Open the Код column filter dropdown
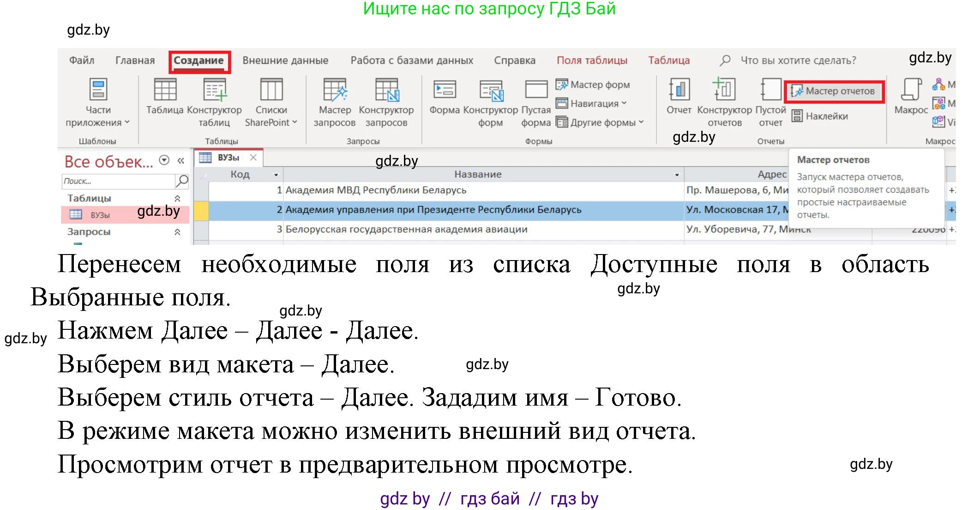This screenshot has height=510, width=980. click(x=276, y=175)
